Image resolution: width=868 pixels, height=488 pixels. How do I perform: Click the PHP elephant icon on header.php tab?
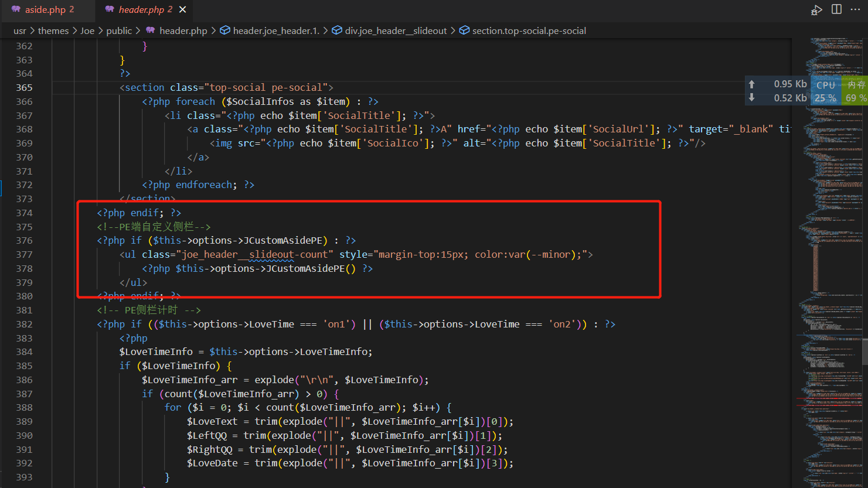(x=110, y=9)
